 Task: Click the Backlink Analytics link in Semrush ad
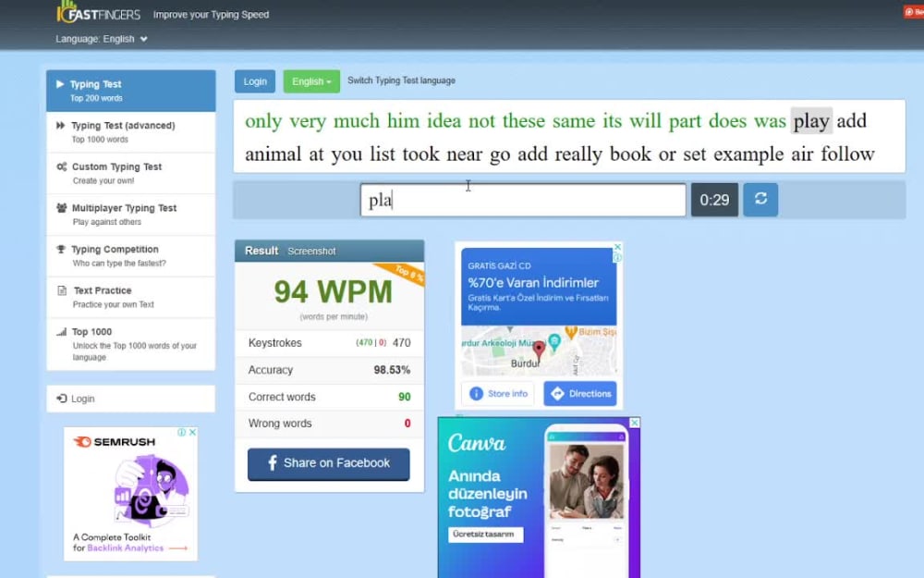coord(125,547)
